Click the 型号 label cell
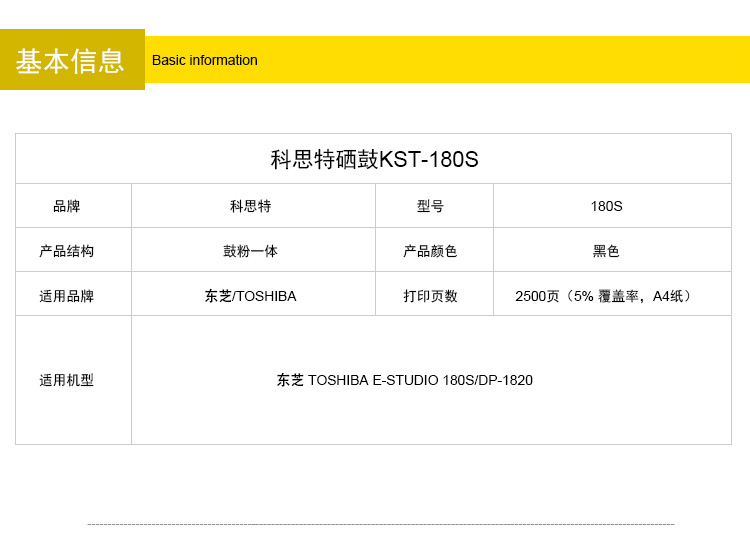 tap(430, 206)
